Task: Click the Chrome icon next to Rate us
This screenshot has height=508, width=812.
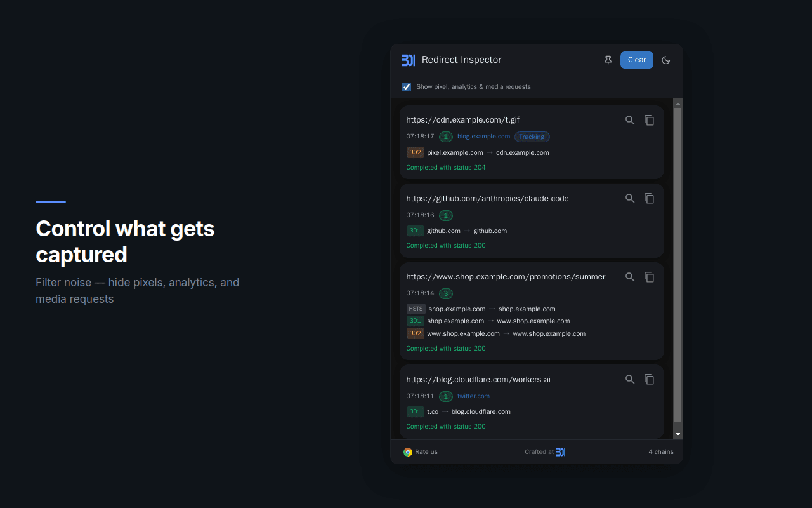Action: pyautogui.click(x=407, y=451)
